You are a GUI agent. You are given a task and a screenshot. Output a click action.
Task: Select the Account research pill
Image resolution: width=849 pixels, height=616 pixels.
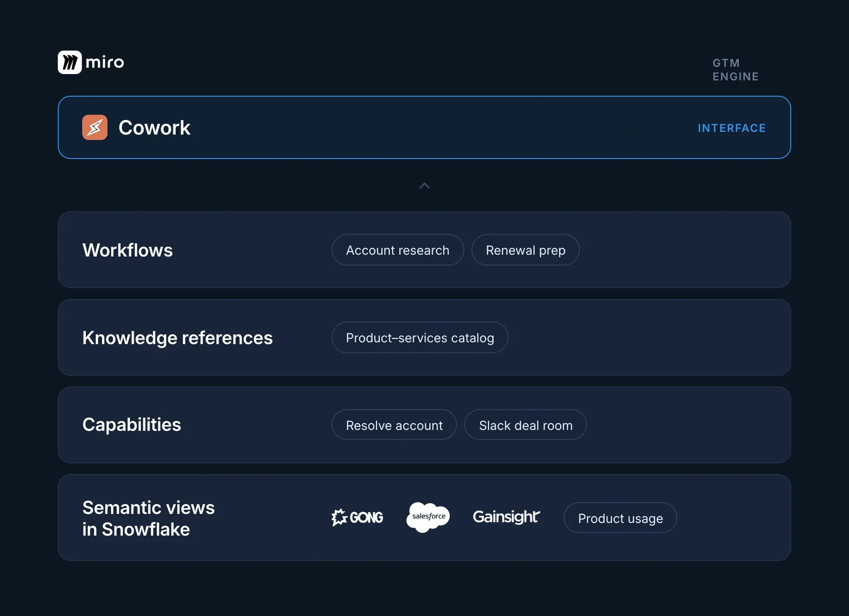pos(398,250)
